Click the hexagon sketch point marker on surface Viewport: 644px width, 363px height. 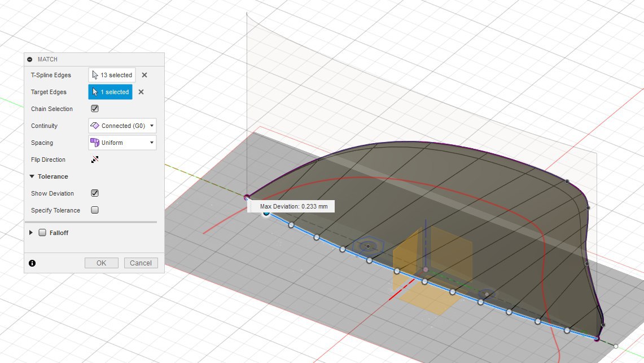tap(368, 246)
